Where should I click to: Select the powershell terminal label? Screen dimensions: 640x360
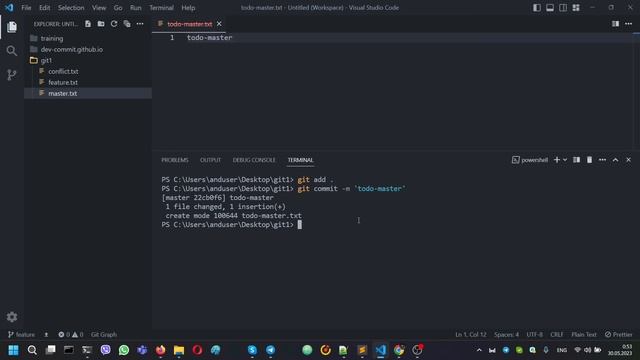coord(530,160)
